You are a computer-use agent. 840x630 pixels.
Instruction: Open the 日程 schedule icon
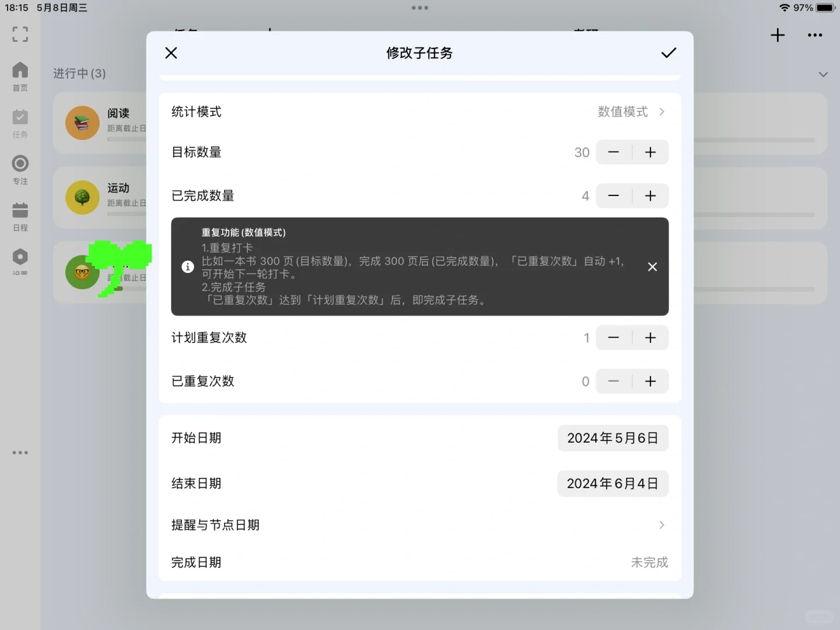coord(20,214)
